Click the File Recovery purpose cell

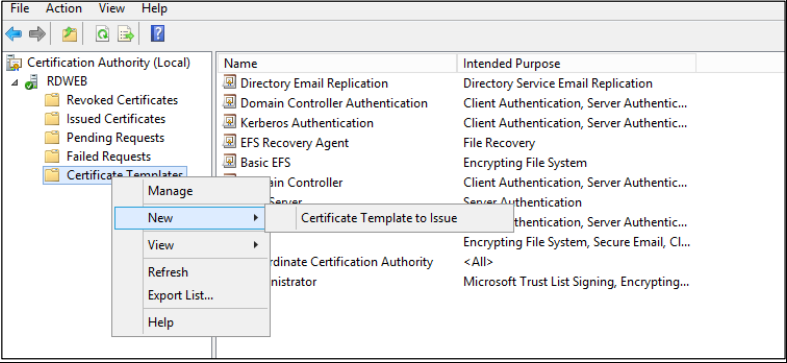coord(499,143)
